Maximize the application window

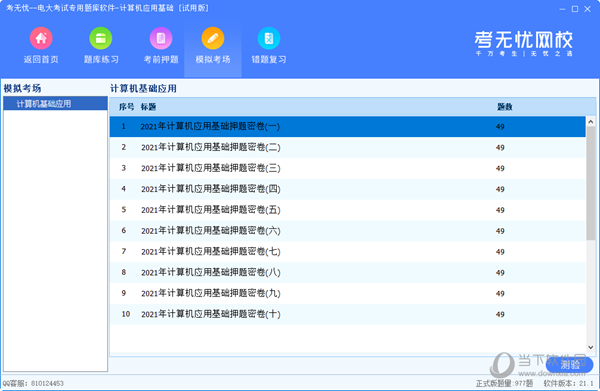click(x=575, y=9)
